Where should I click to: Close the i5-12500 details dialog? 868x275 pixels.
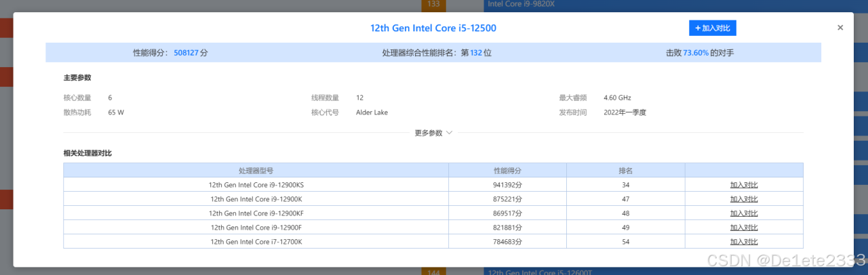pyautogui.click(x=840, y=28)
